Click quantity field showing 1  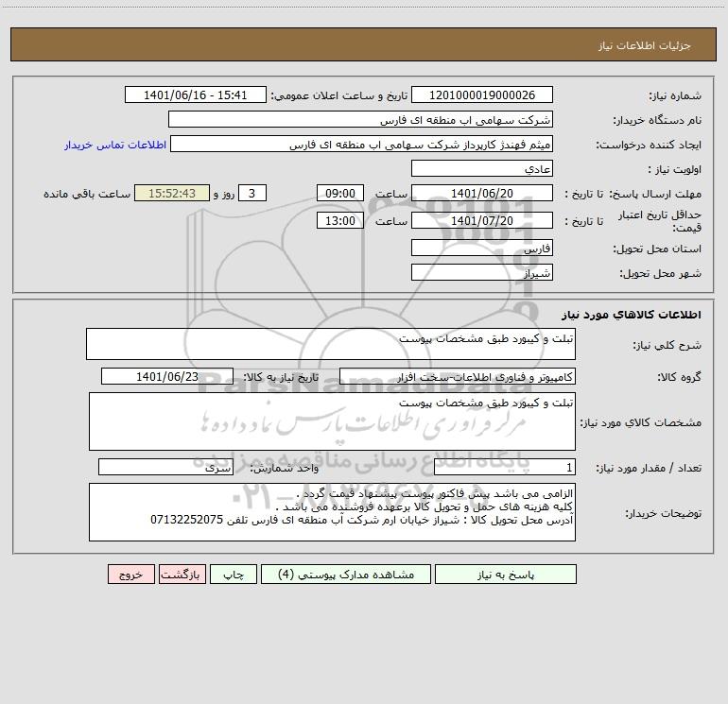505,468
